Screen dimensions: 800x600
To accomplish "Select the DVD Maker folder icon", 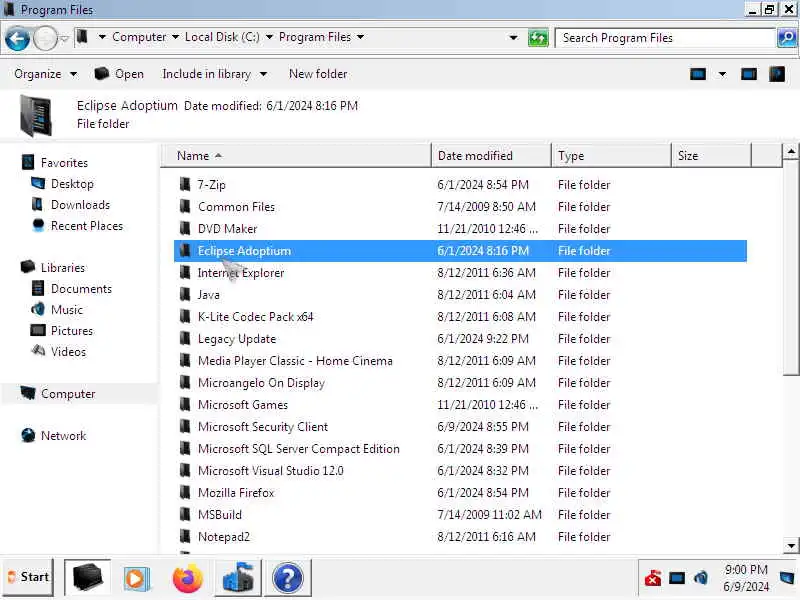I will [185, 228].
